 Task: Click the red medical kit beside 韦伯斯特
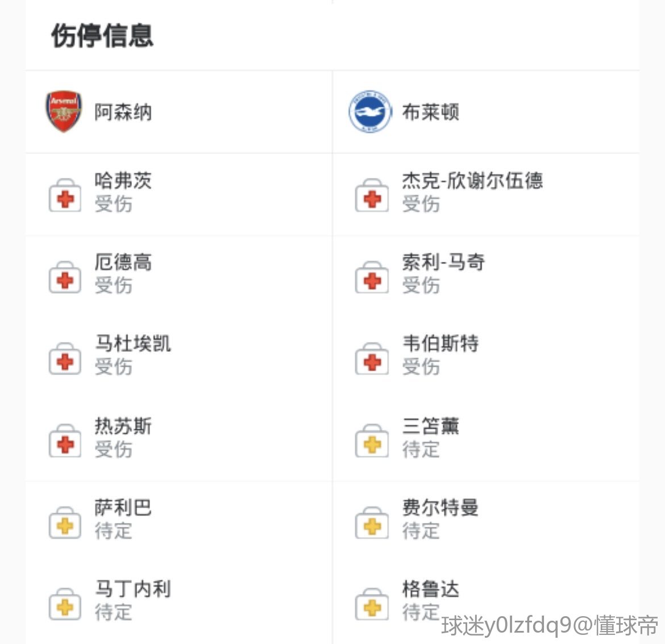pos(372,359)
